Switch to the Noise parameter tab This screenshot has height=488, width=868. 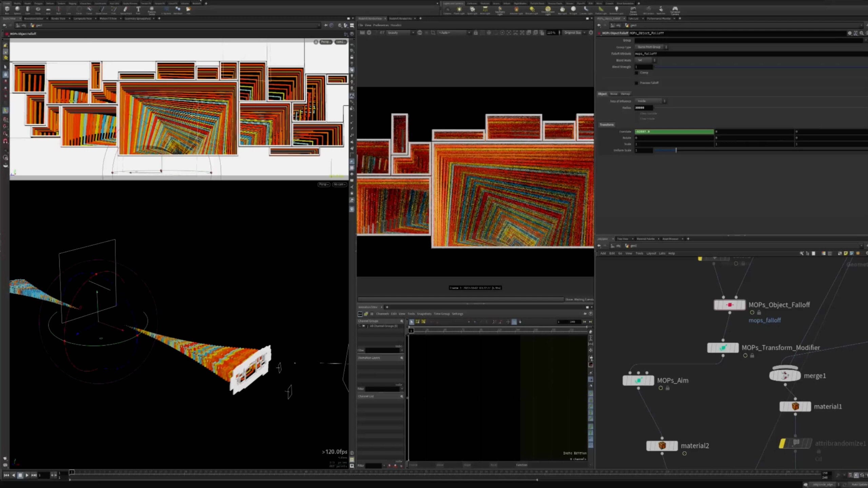click(x=614, y=94)
